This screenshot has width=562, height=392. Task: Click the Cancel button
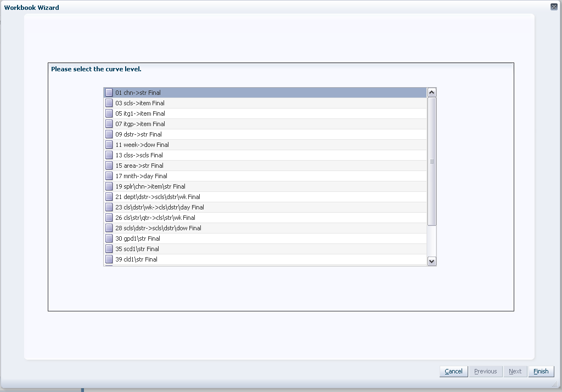(453, 371)
